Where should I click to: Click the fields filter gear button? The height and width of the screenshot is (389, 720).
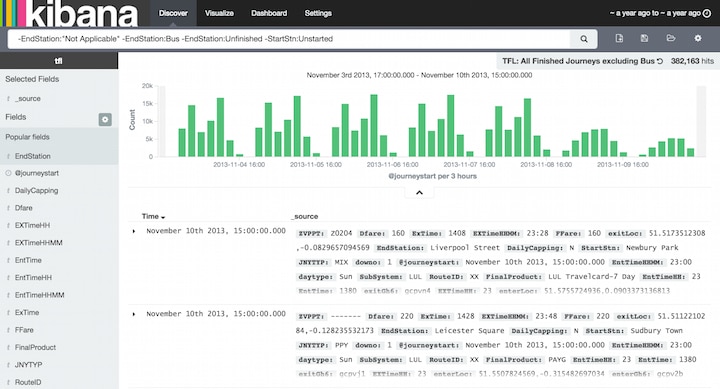point(105,119)
